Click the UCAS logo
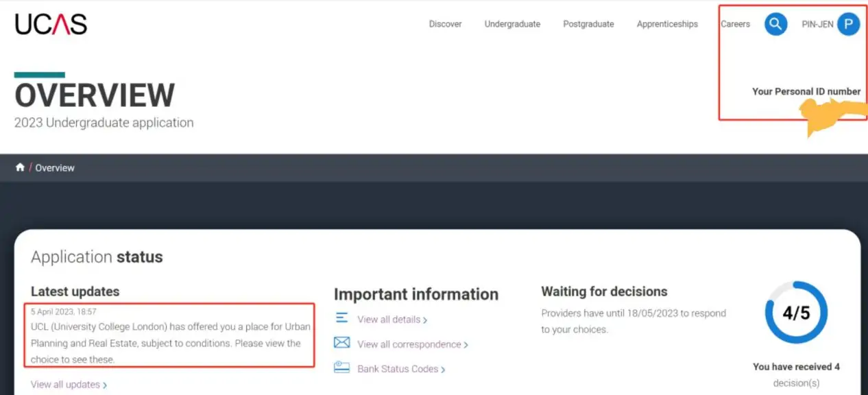868x395 pixels. tap(51, 24)
